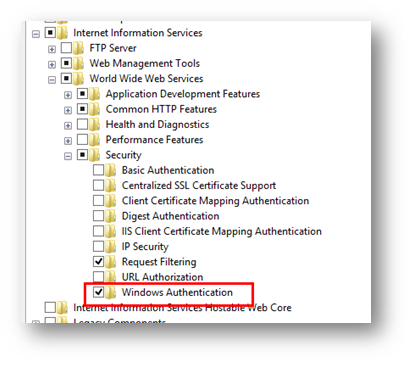Expand Common HTTP Features node
This screenshot has height=365, width=413.
68,110
